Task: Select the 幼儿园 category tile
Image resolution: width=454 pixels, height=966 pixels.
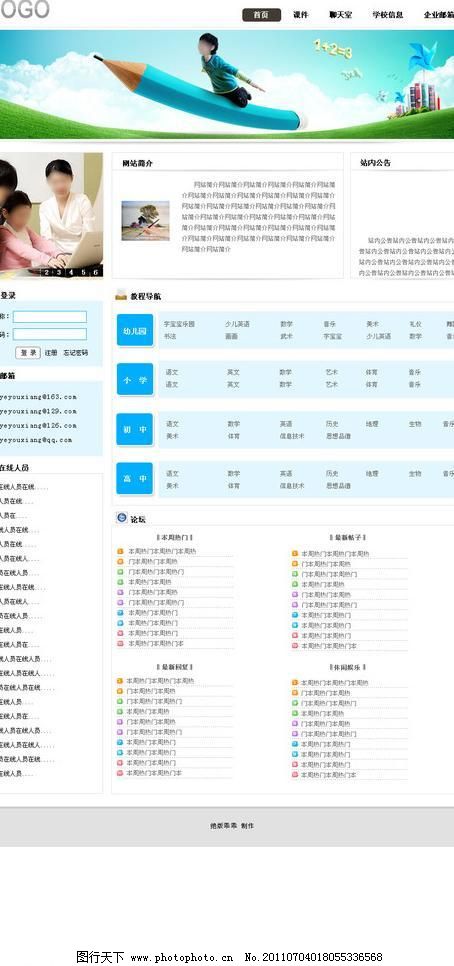Action: pos(135,331)
